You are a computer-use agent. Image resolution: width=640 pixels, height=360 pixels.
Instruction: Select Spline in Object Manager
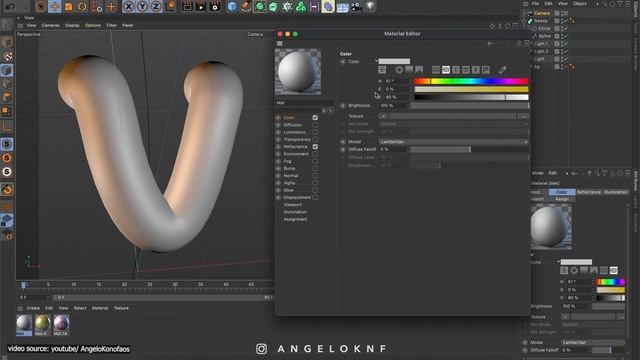pos(544,36)
